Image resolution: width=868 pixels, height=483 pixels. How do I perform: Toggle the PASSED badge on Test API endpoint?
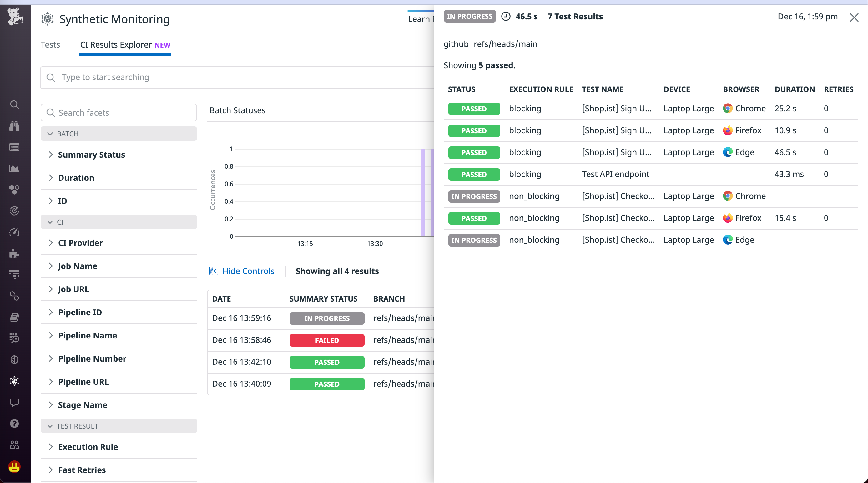pyautogui.click(x=474, y=174)
